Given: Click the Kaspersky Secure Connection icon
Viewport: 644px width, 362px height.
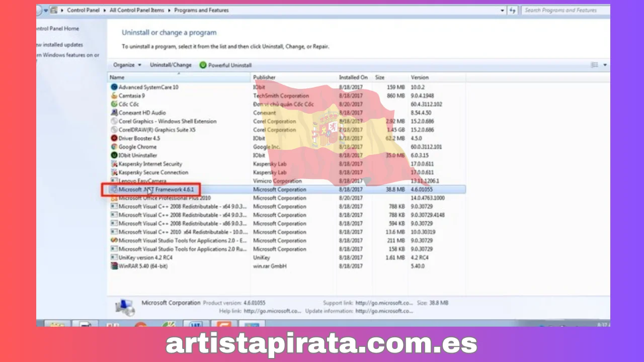Looking at the screenshot, I should pos(114,172).
